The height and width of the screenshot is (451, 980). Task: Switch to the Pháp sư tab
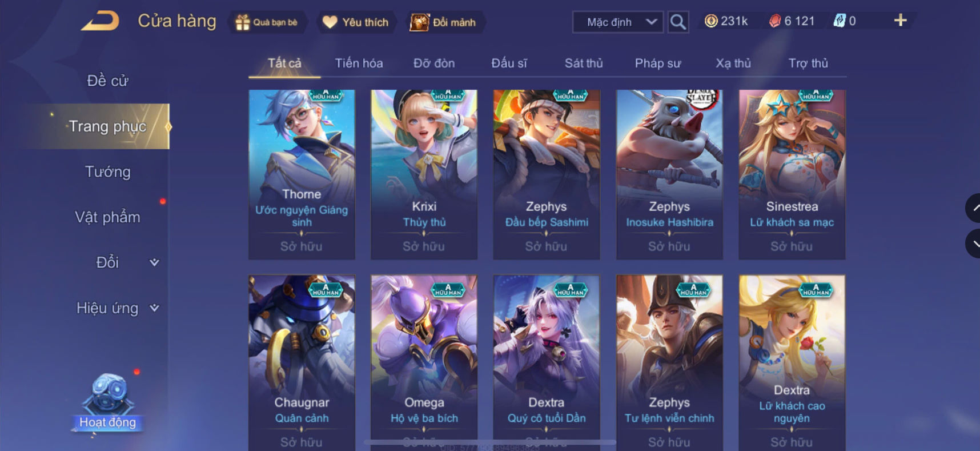pyautogui.click(x=658, y=63)
